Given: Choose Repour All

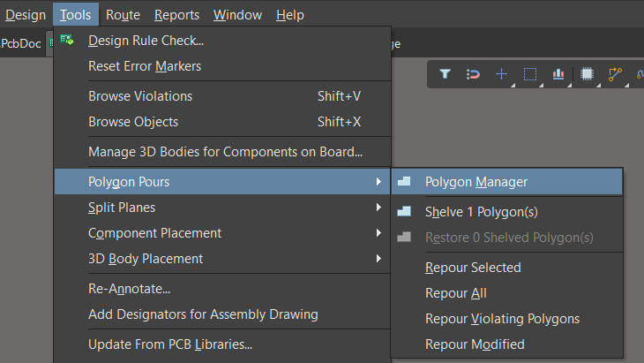Looking at the screenshot, I should click(x=507, y=293).
